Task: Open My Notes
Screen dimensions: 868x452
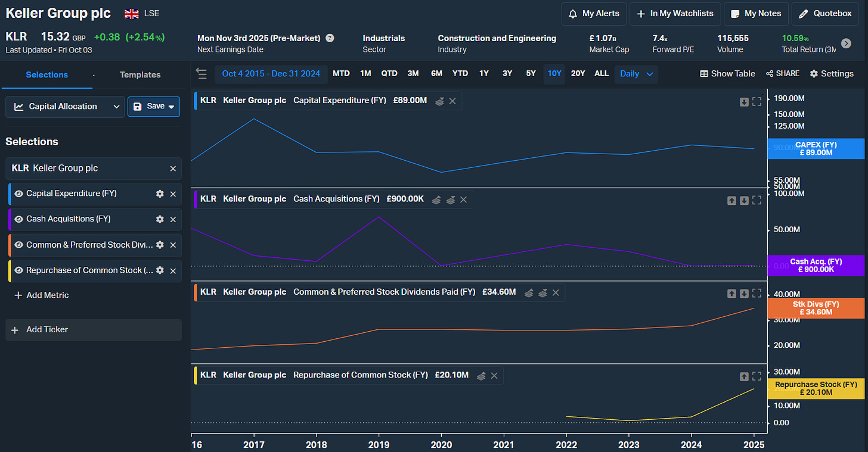Action: click(757, 14)
